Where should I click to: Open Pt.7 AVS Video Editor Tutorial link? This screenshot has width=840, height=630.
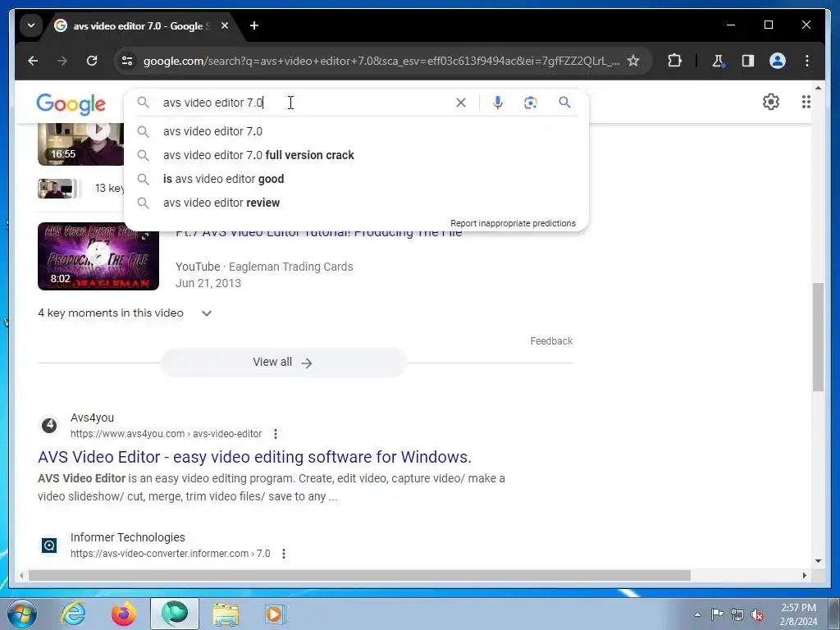(x=319, y=232)
